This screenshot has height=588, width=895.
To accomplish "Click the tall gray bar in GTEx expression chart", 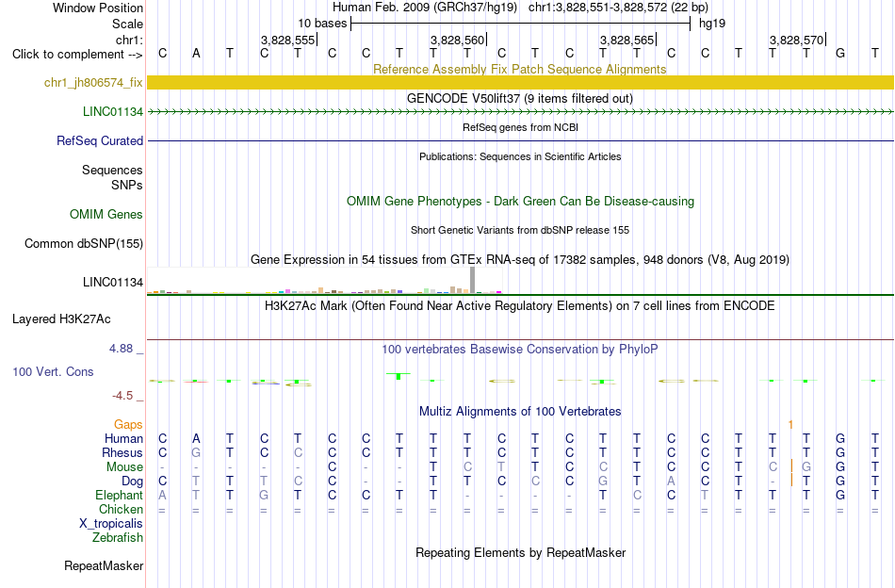I will [x=473, y=280].
